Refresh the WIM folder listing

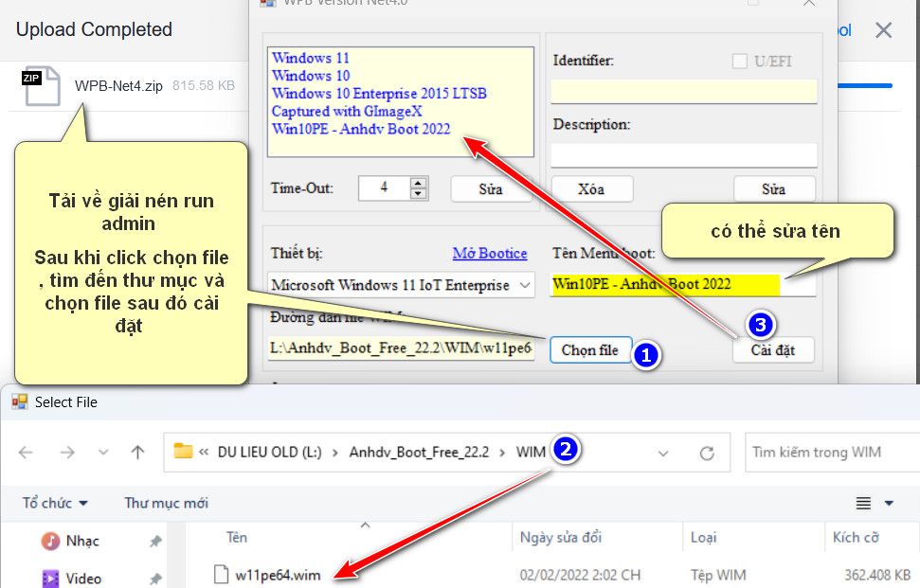707,453
